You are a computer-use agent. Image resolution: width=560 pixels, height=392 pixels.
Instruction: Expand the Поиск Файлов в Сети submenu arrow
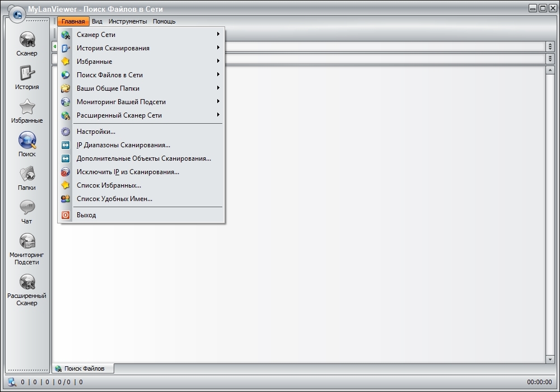click(218, 74)
